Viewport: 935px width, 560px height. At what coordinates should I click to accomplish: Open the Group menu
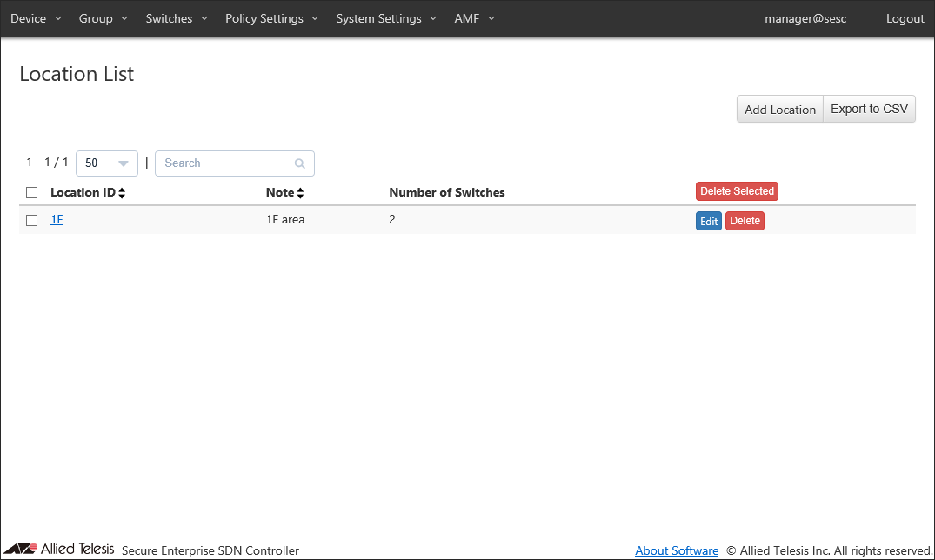tap(104, 18)
